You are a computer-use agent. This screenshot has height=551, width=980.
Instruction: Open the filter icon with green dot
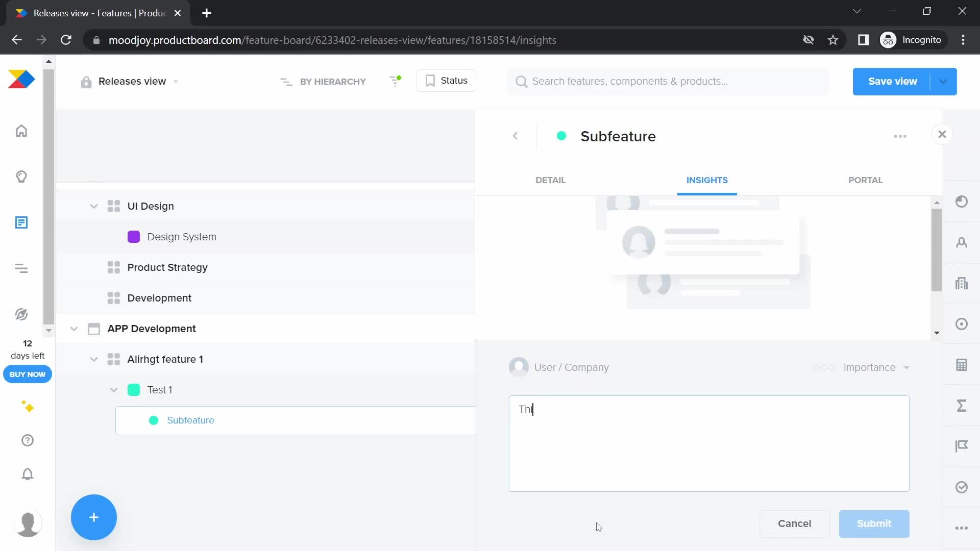point(396,81)
